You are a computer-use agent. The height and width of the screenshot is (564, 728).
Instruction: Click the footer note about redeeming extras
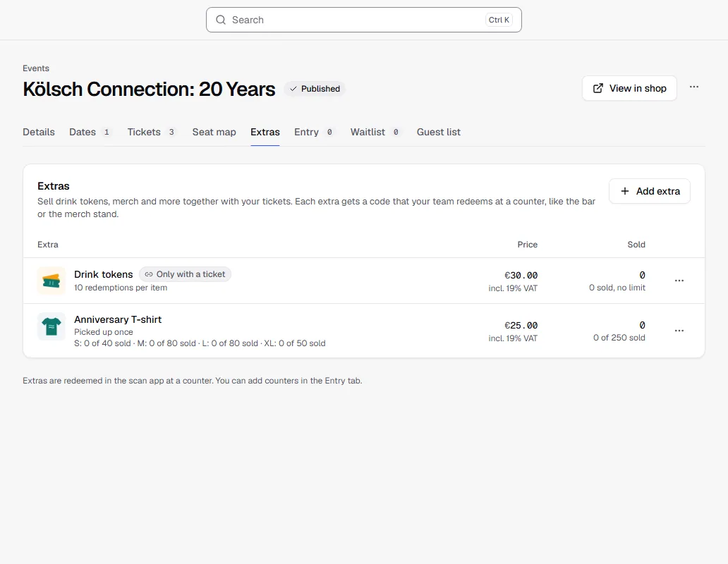coord(192,381)
